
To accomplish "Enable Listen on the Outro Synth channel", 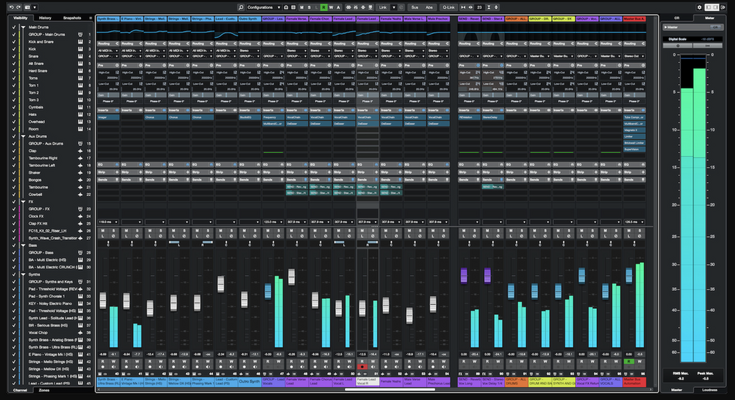I will [x=243, y=236].
